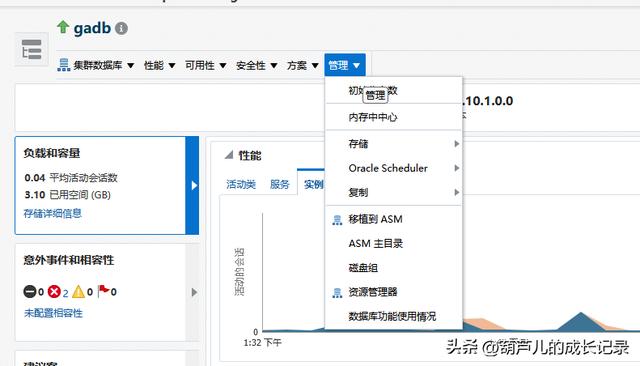640x366 pixels.
Task: Select 移植到 ASM menu entry
Action: tap(394, 220)
